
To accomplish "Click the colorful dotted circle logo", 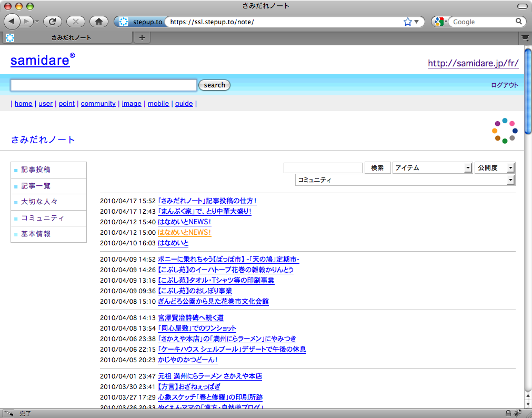I will click(x=505, y=131).
